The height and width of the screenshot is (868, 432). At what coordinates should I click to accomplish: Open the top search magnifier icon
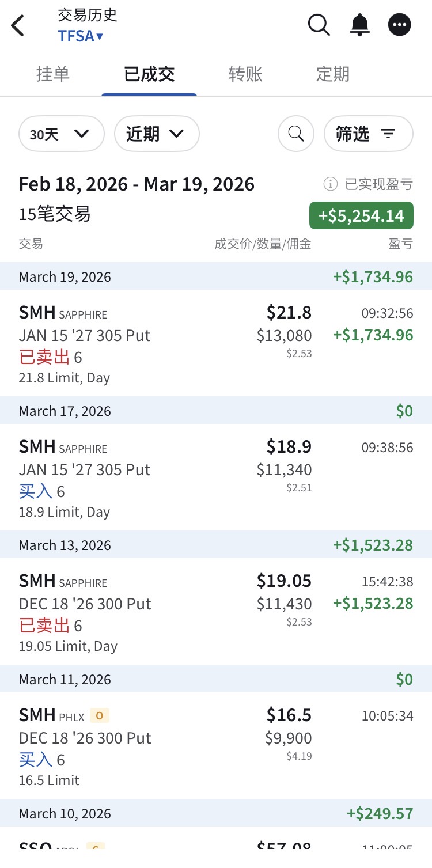click(319, 25)
